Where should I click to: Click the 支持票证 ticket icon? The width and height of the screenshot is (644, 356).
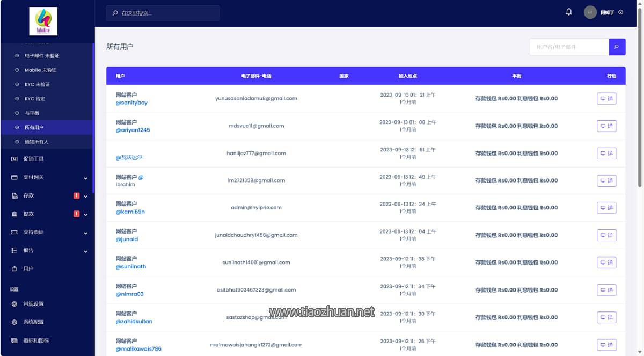[x=14, y=232]
